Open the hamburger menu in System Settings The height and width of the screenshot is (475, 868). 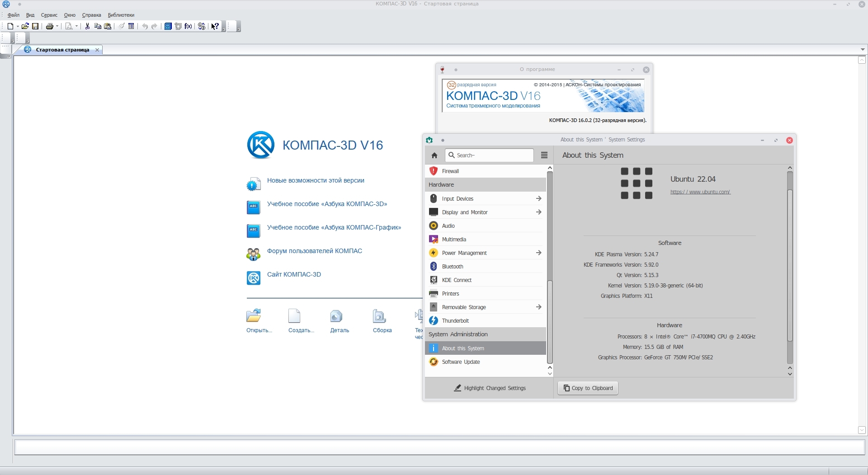click(x=544, y=155)
